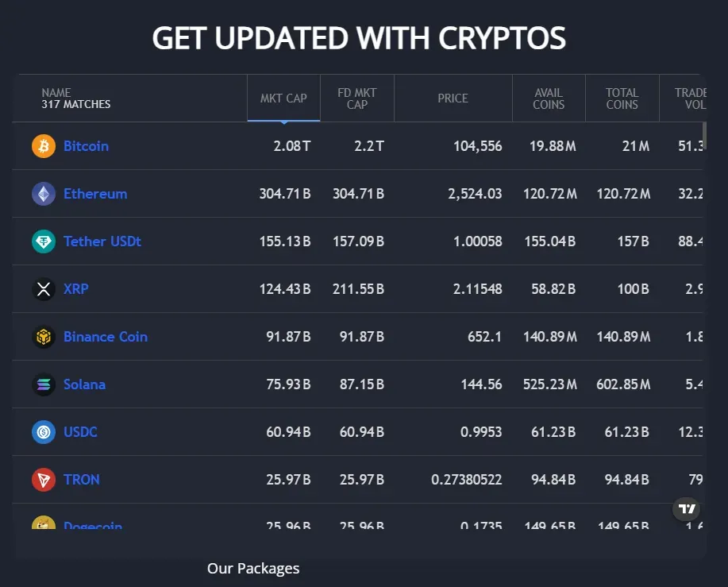Click the USDC coin icon
728x587 pixels.
pos(44,432)
